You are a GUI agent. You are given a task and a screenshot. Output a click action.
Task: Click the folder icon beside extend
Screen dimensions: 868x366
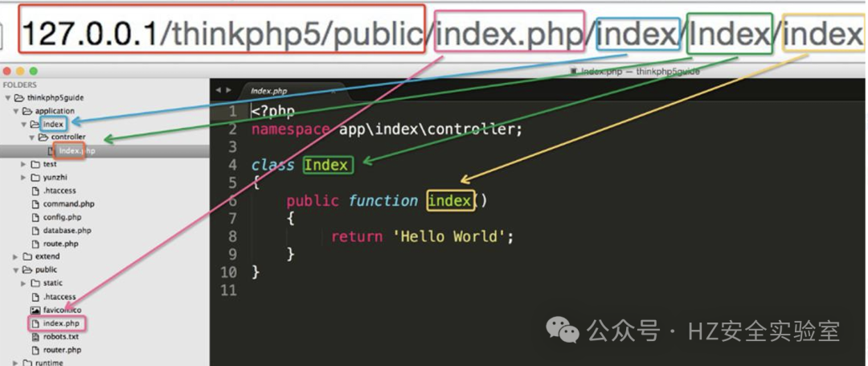click(27, 257)
